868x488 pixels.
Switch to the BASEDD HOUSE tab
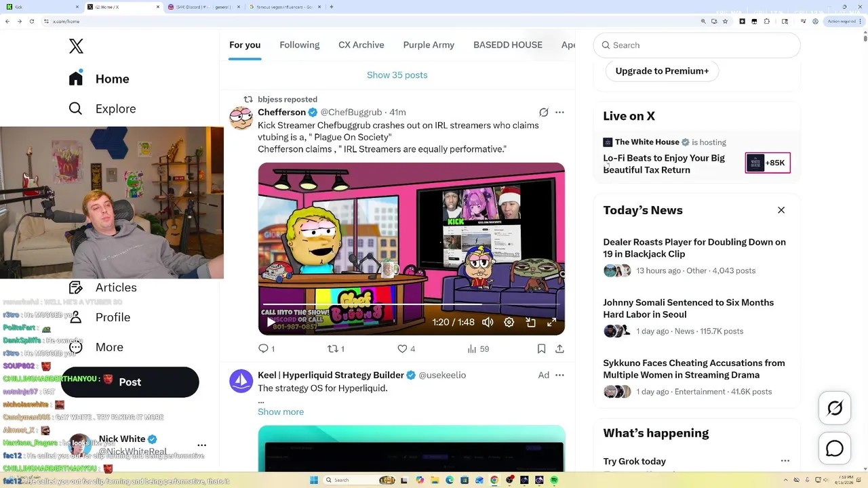tap(508, 45)
